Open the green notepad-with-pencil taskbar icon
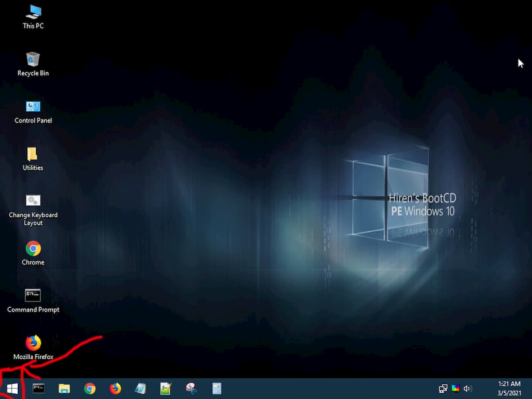This screenshot has width=532, height=399. [x=166, y=389]
